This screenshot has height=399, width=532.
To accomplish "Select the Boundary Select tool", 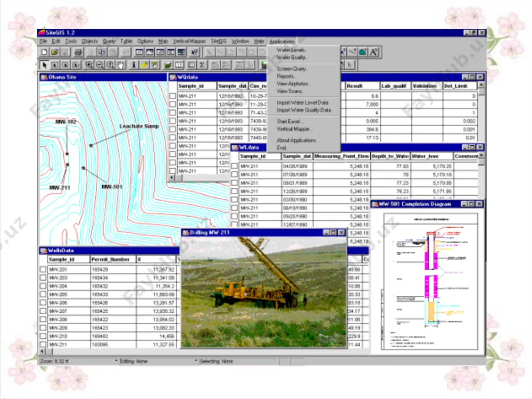I will tap(76, 65).
